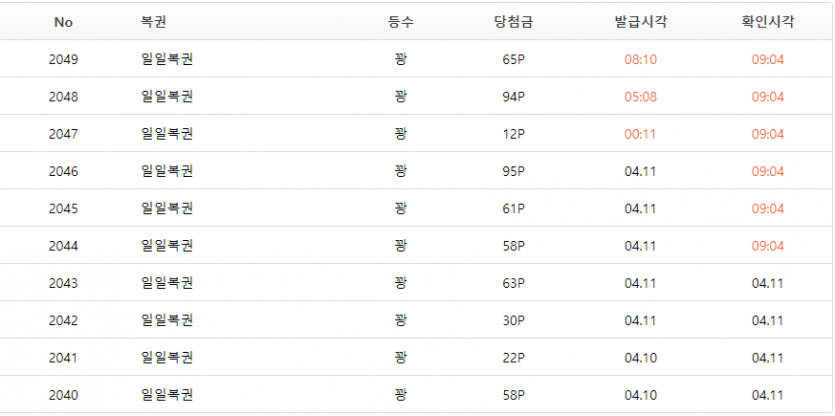Click the 발급시각 column header
This screenshot has height=416, width=835.
[x=640, y=22]
